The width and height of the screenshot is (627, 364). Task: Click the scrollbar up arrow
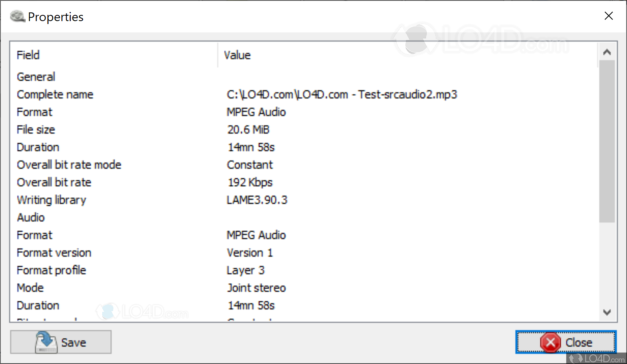pos(607,51)
